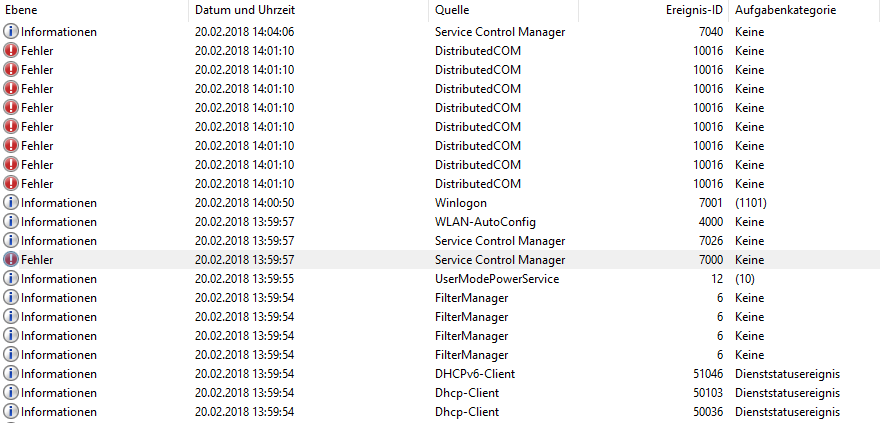This screenshot has width=880, height=423.
Task: Click the info icon of the 14:04:06 event
Action: [x=11, y=31]
